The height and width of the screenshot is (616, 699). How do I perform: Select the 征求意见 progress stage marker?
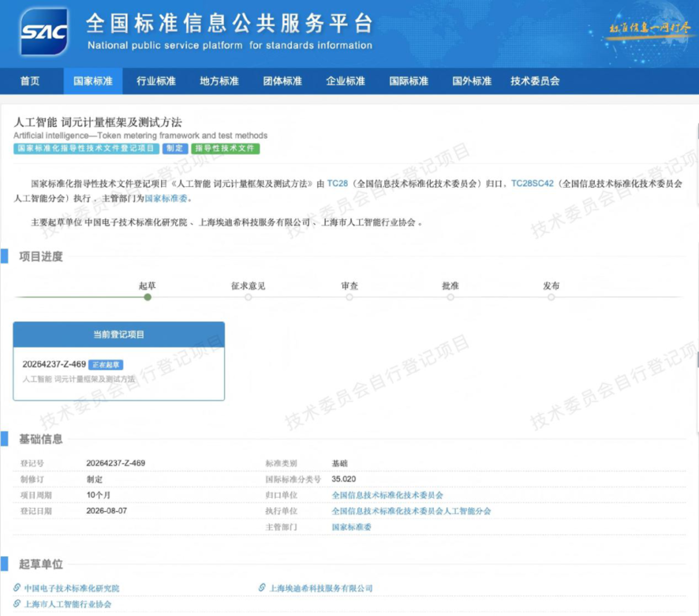tap(248, 297)
